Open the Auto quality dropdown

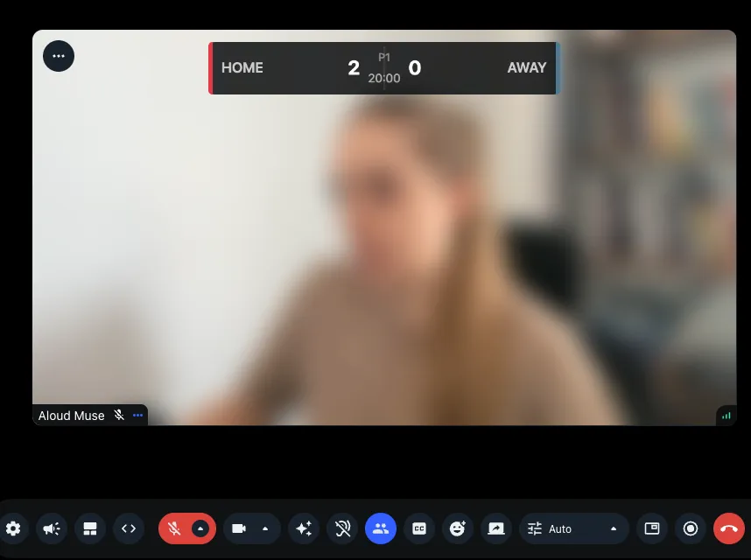tap(574, 528)
